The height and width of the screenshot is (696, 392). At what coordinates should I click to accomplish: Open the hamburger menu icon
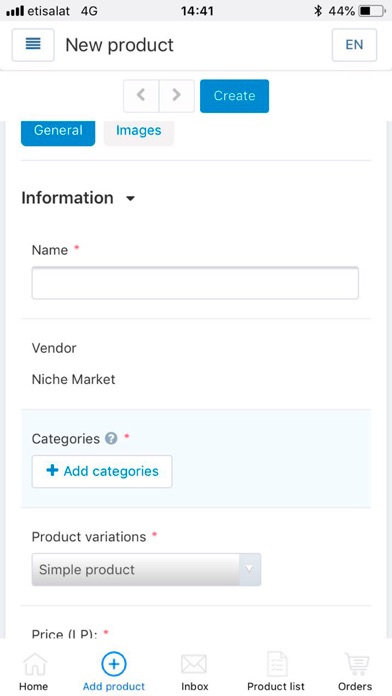(33, 45)
